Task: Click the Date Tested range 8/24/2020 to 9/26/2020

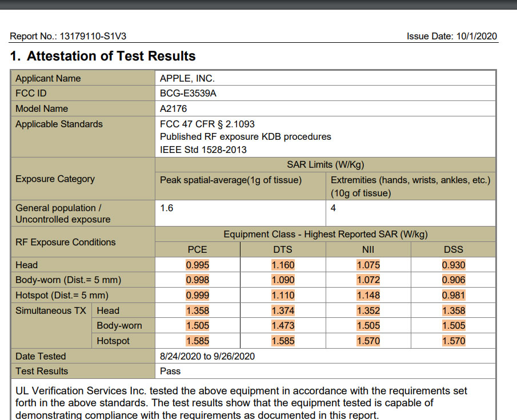Action: [207, 356]
